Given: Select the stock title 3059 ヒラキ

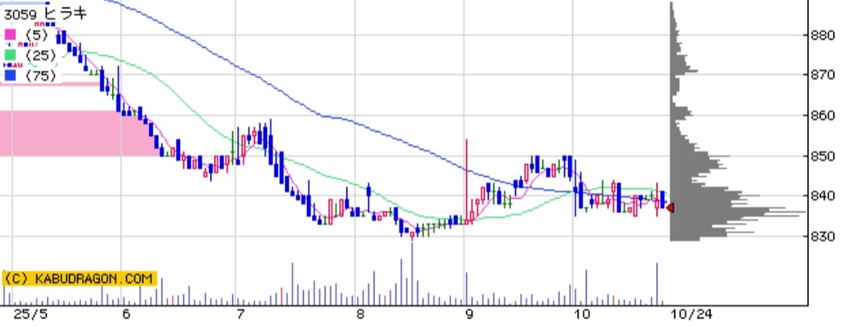Looking at the screenshot, I should click(46, 14).
